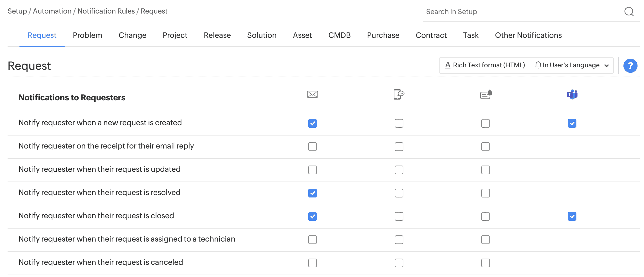Open help via blue question mark

(x=630, y=66)
